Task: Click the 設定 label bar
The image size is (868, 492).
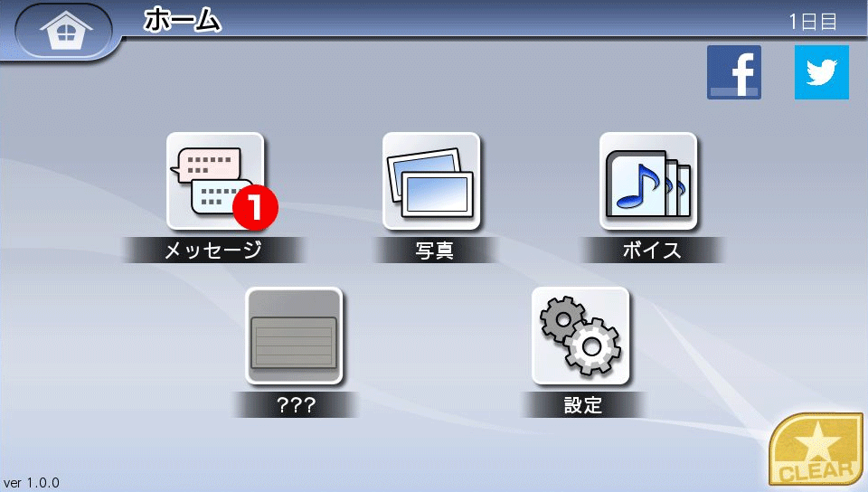Action: click(x=582, y=405)
